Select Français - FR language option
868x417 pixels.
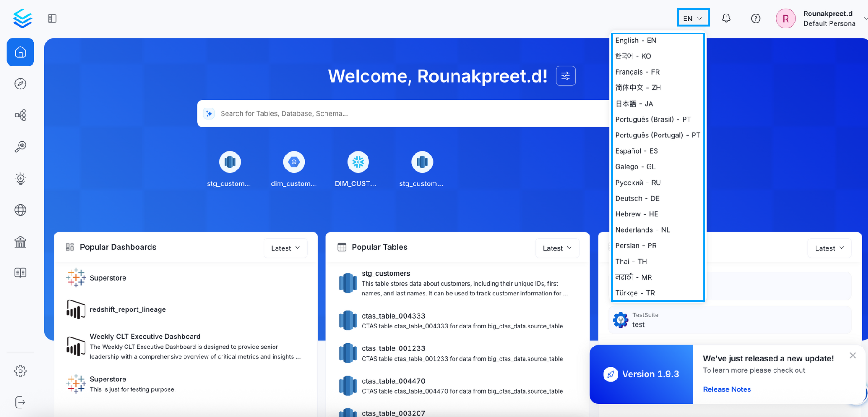point(637,72)
